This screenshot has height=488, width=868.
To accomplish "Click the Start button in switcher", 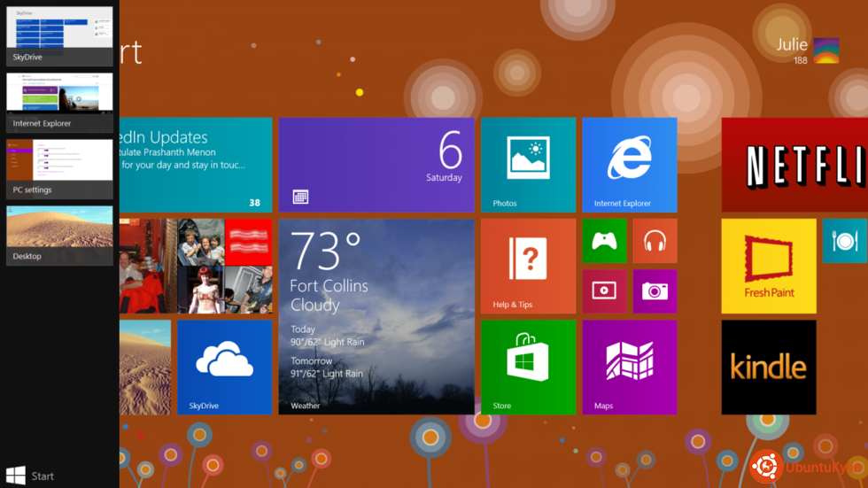I will pos(30,476).
